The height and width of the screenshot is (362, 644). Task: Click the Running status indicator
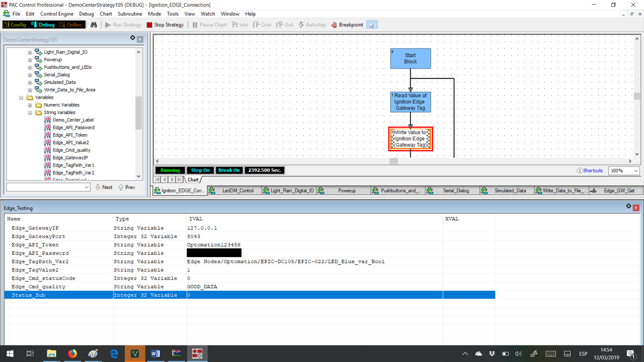[x=170, y=170]
